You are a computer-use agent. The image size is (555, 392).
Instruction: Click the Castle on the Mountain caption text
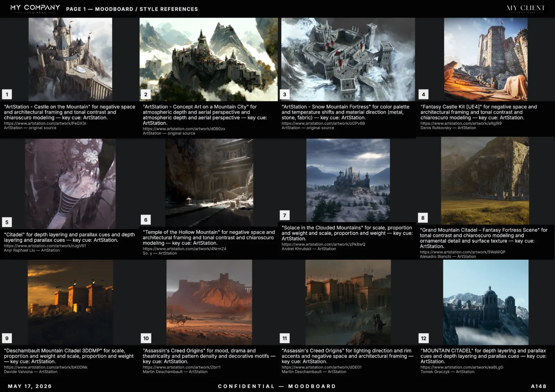point(69,112)
